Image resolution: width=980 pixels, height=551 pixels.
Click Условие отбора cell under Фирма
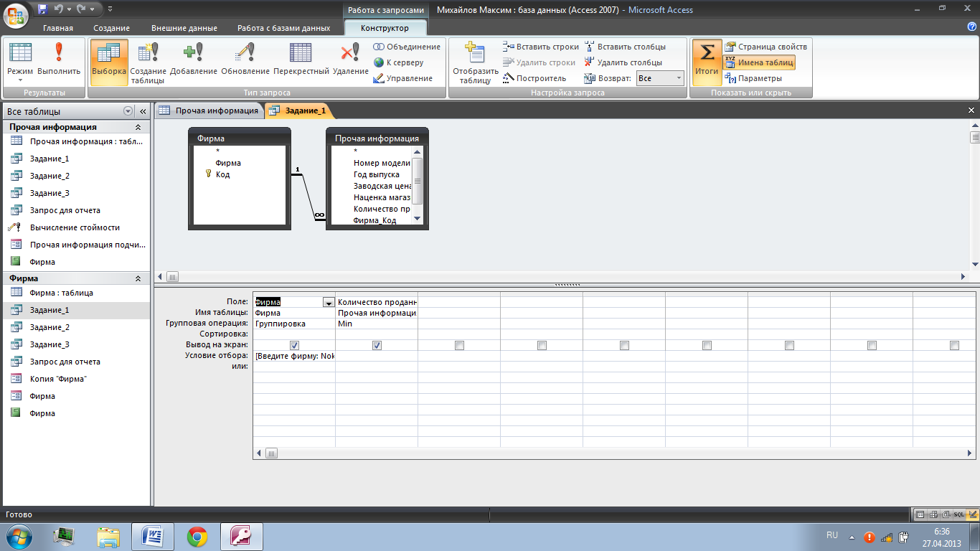[x=294, y=356]
